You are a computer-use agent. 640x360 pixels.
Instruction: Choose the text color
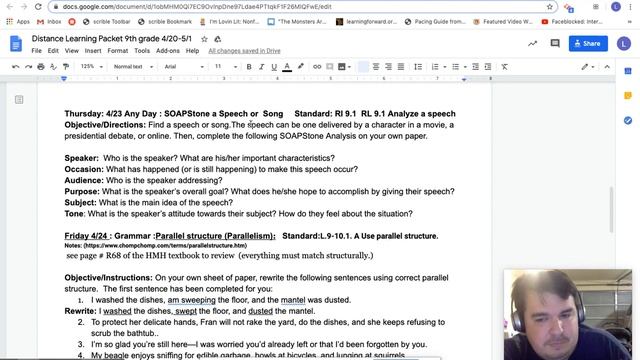pos(287,67)
